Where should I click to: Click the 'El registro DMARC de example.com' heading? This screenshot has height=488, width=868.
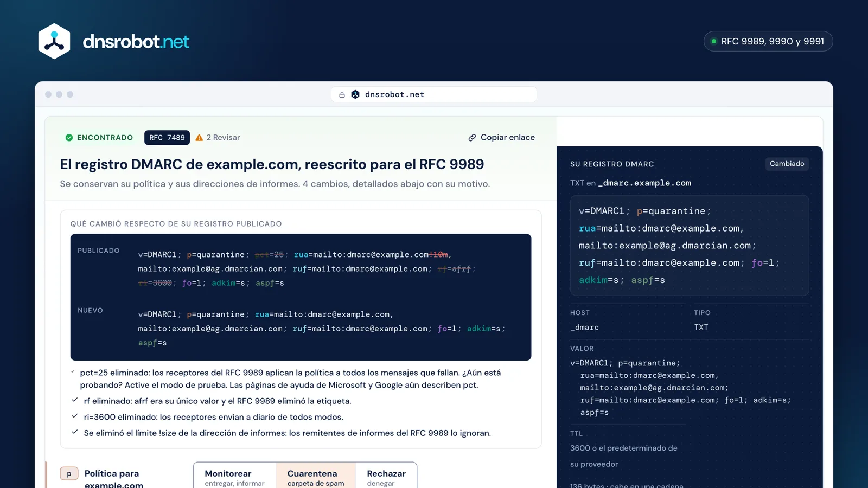click(272, 164)
